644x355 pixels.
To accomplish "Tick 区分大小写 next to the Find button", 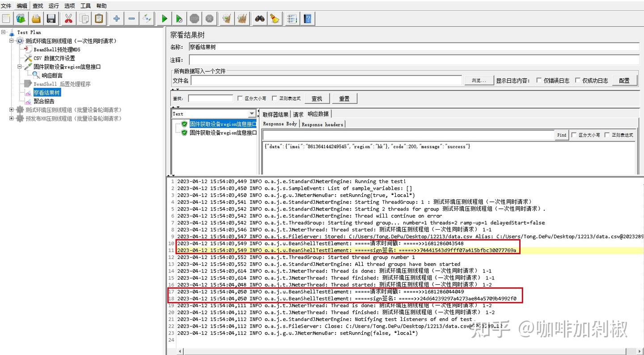I will (574, 135).
